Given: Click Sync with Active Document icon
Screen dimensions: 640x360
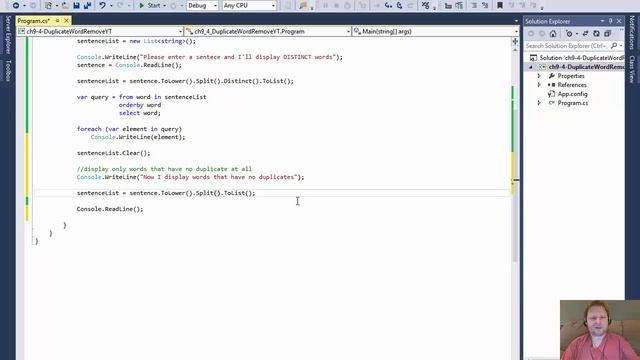Looking at the screenshot, I should point(585,34).
